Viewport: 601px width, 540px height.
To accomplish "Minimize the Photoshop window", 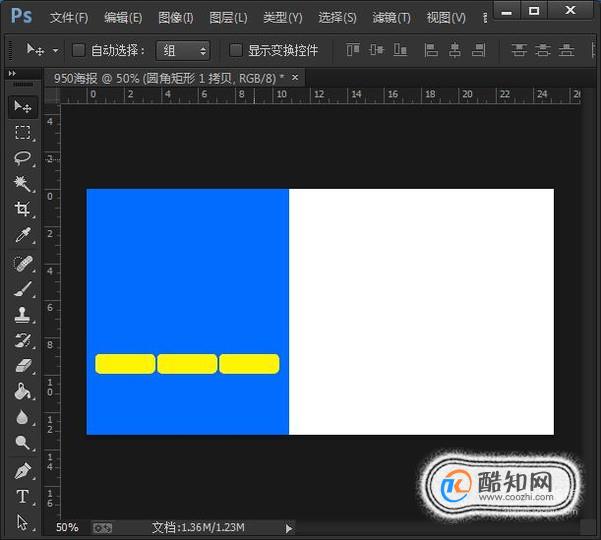I will tap(507, 11).
